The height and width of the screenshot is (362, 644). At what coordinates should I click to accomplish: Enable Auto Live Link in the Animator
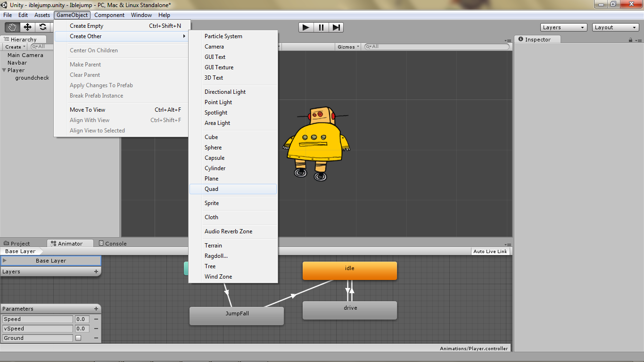[490, 251]
